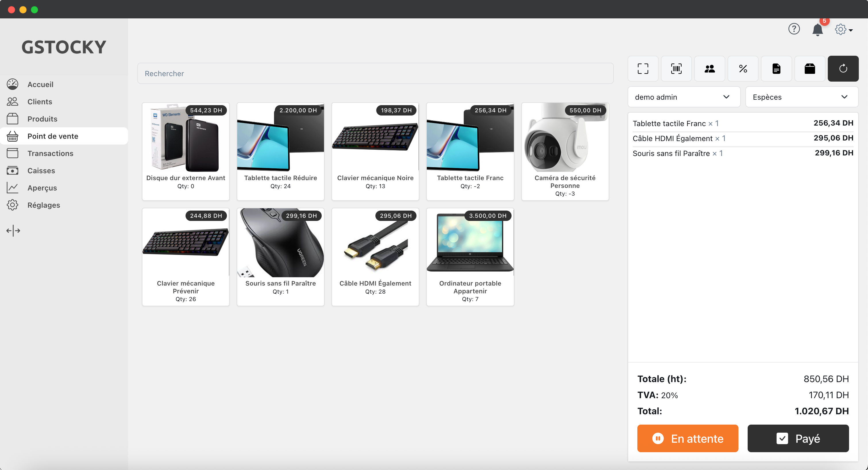The width and height of the screenshot is (868, 470).
Task: Click the document icon in the toolbar
Action: [776, 69]
